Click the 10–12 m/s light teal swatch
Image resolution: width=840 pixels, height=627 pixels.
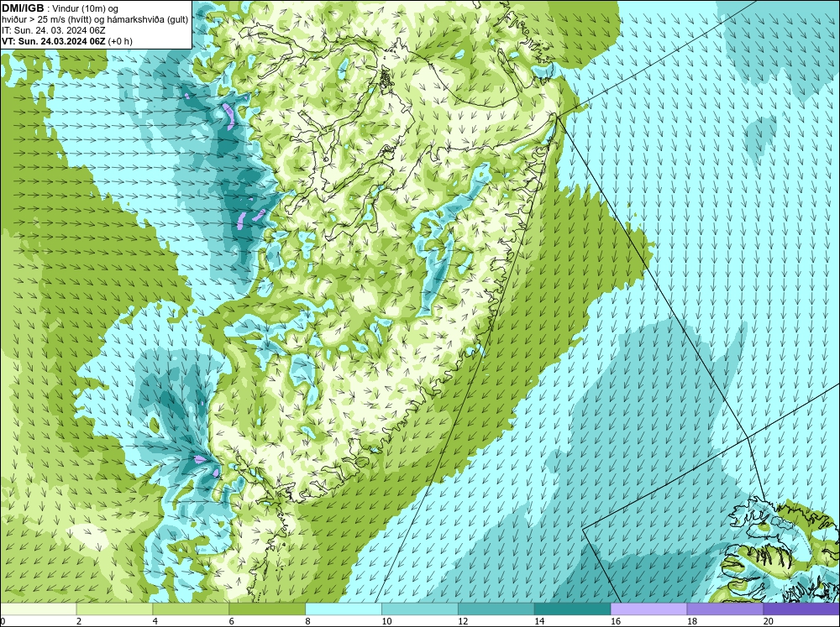pos(419,609)
